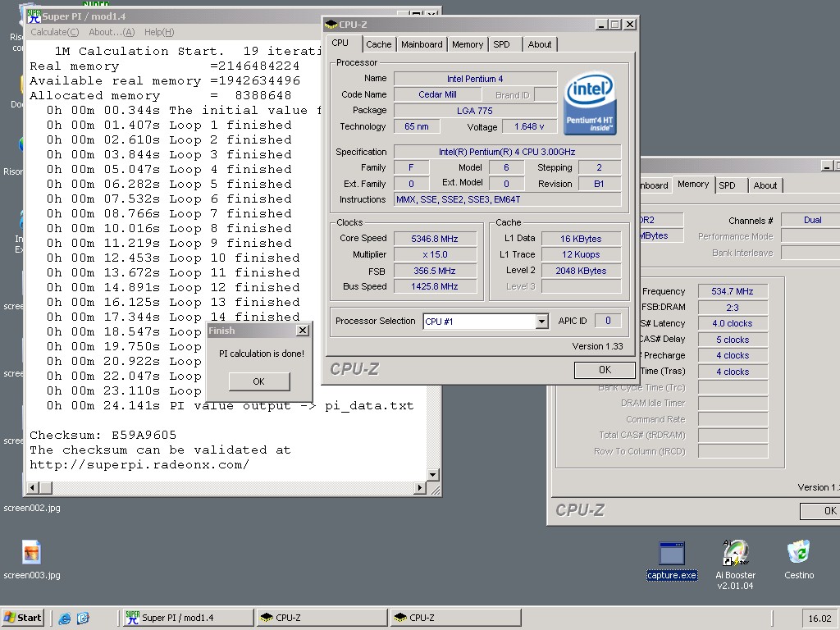Click the 'PI value output' line in Super PI

click(231, 405)
